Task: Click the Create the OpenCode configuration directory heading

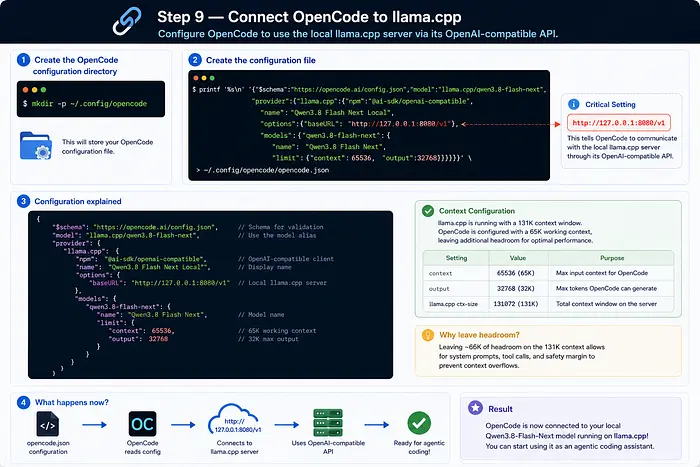Action: (76, 66)
